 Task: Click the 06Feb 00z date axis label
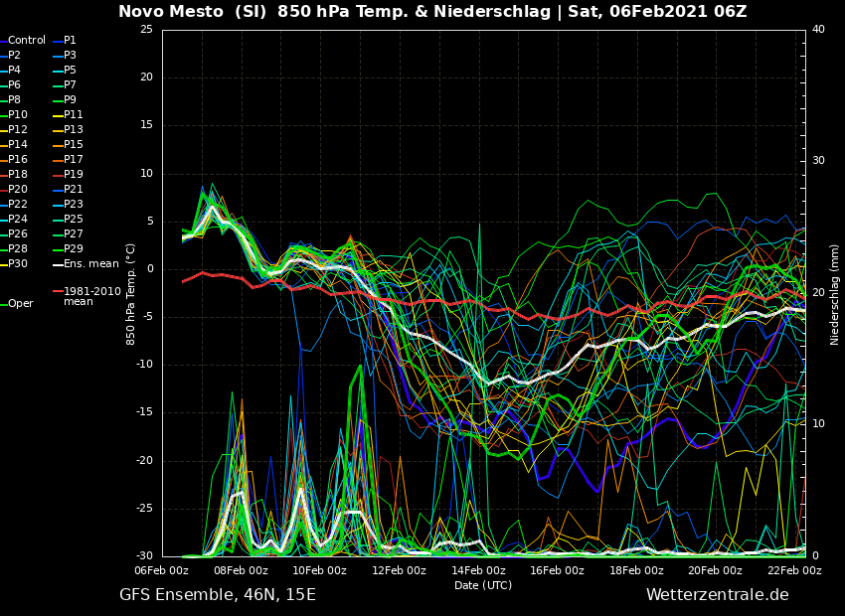coord(162,571)
